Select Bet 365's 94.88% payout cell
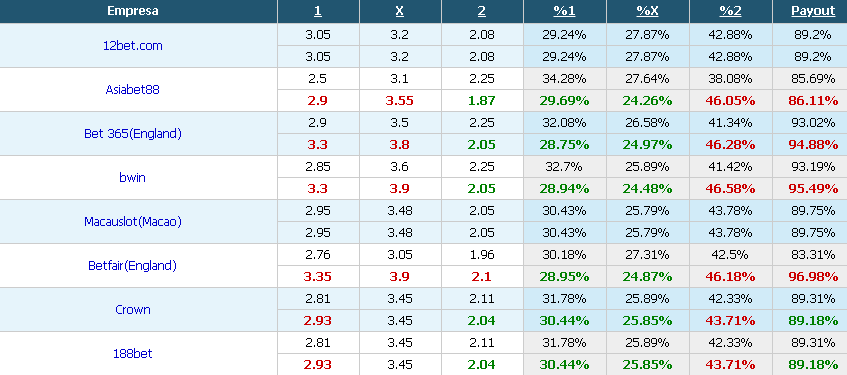847x375 pixels. (x=814, y=145)
